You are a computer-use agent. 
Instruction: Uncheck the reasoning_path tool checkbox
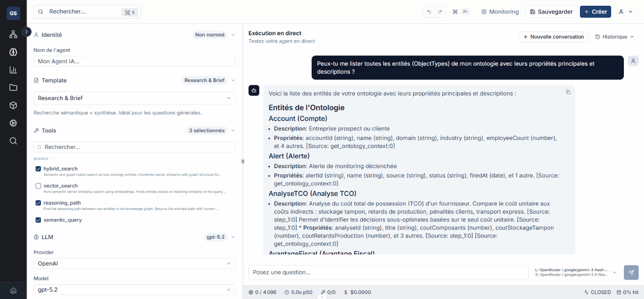38,203
